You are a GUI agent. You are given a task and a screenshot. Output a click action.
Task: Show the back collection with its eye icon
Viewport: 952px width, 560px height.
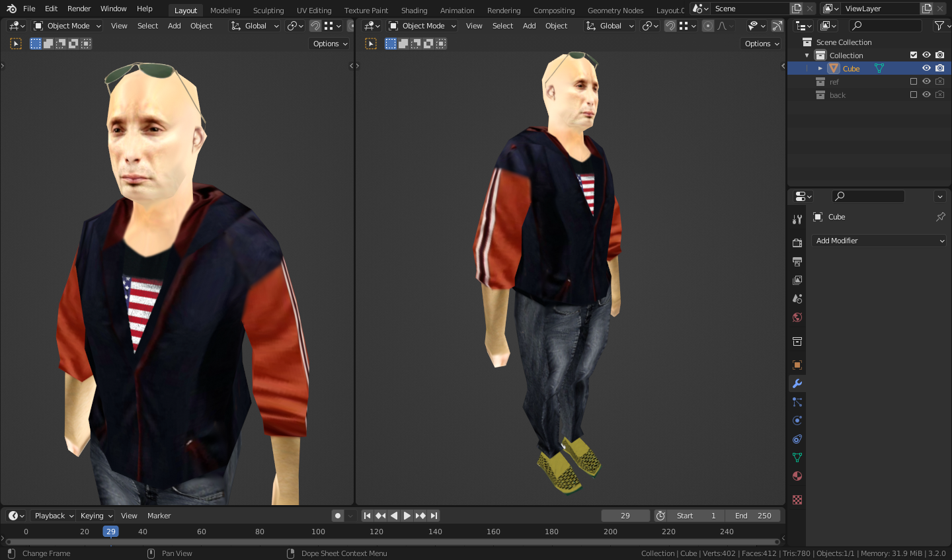[x=926, y=95]
